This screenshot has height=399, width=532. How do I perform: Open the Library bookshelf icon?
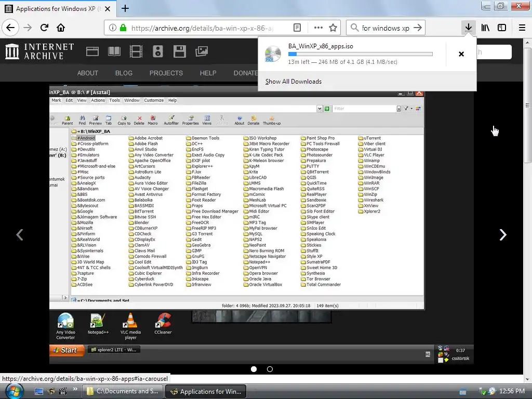tap(485, 28)
